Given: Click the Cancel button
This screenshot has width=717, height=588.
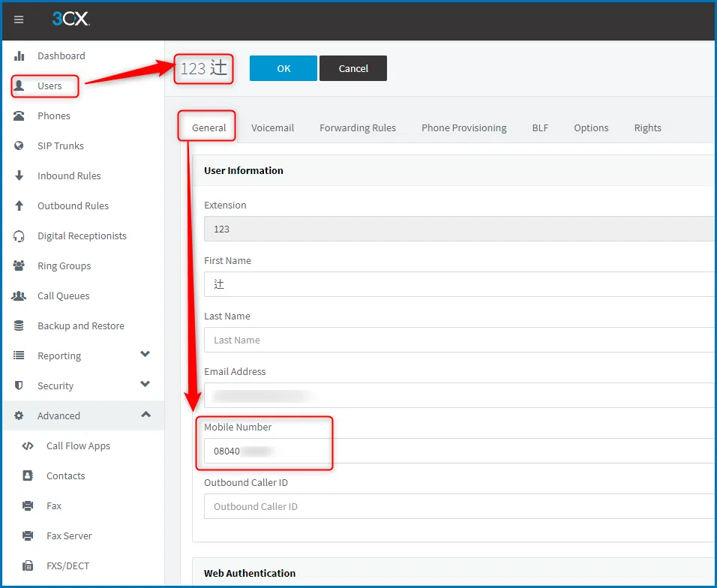Looking at the screenshot, I should pyautogui.click(x=353, y=68).
